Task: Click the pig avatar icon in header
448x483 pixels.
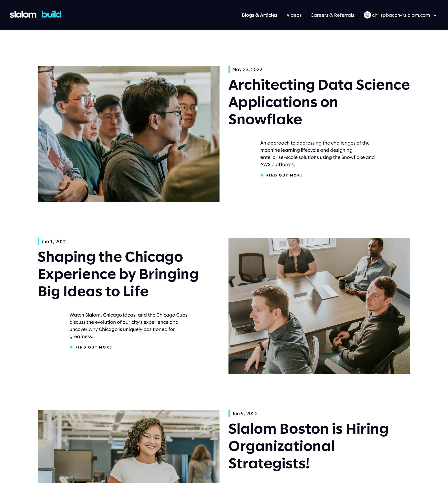Action: point(367,15)
